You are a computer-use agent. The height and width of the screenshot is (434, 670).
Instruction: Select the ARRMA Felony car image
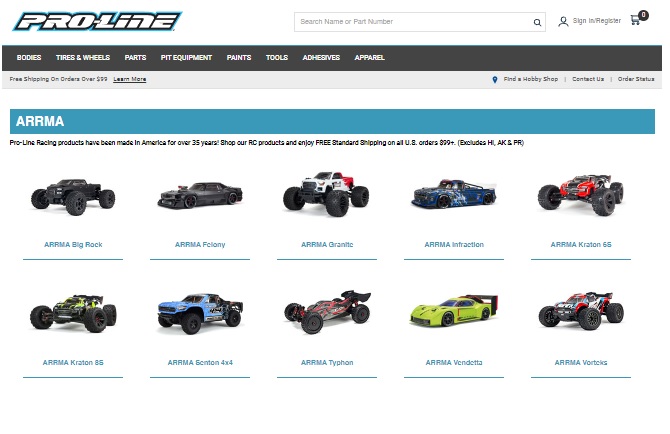(200, 194)
